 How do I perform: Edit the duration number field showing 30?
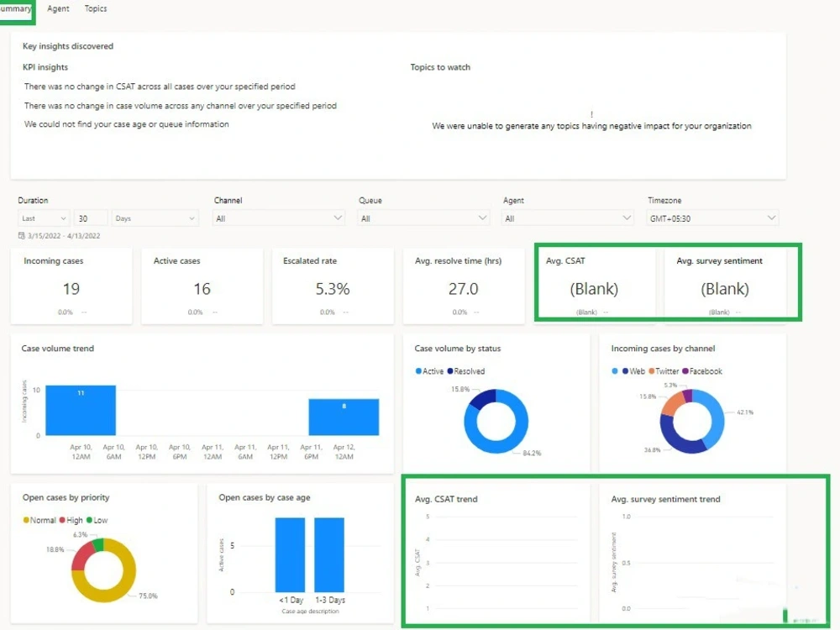click(x=91, y=218)
